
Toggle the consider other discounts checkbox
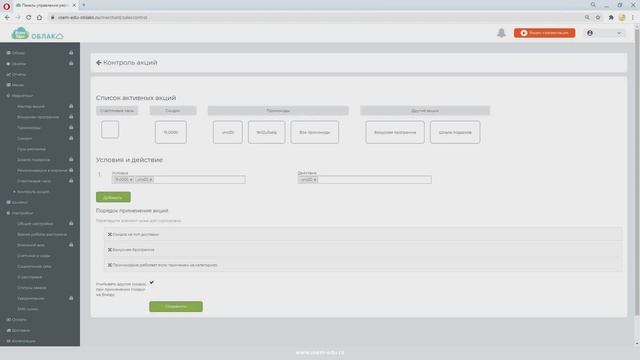[x=151, y=282]
